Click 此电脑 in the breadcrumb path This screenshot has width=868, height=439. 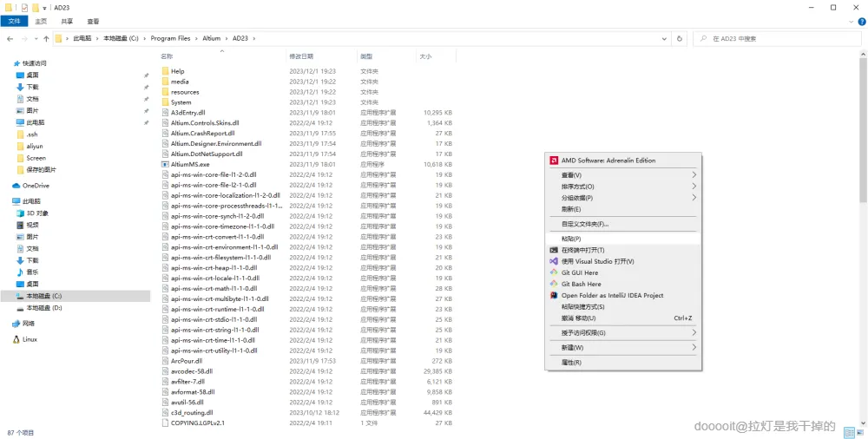tap(82, 39)
